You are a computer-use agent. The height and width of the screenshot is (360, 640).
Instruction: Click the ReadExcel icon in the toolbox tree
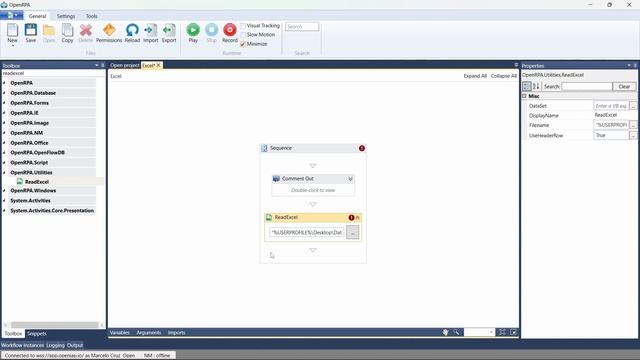coord(20,182)
